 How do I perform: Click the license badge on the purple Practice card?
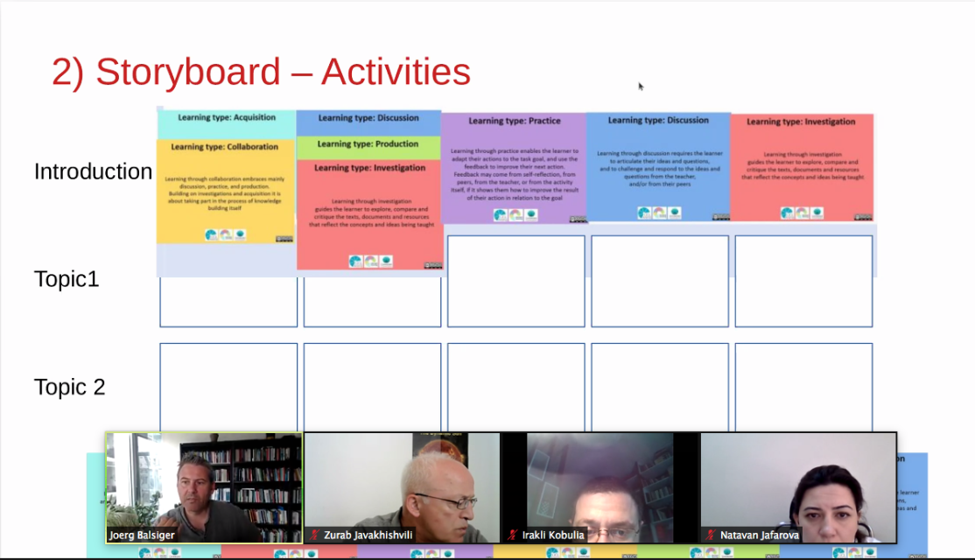[578, 219]
